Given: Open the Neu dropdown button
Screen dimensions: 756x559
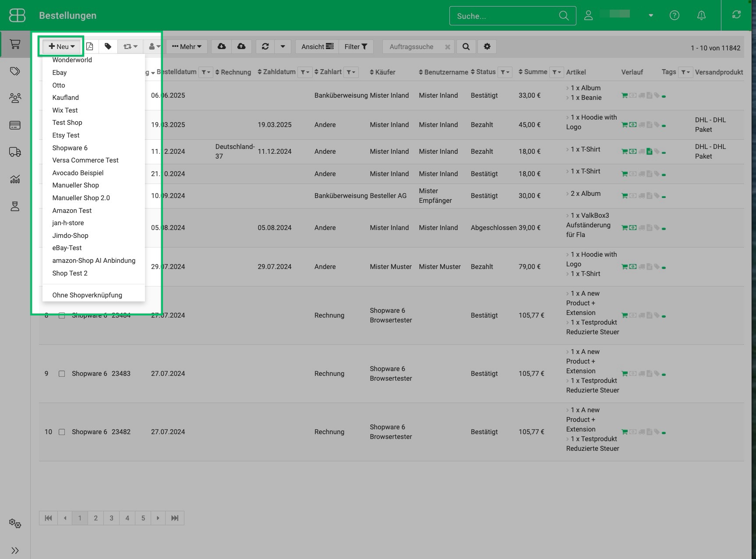Looking at the screenshot, I should [62, 46].
